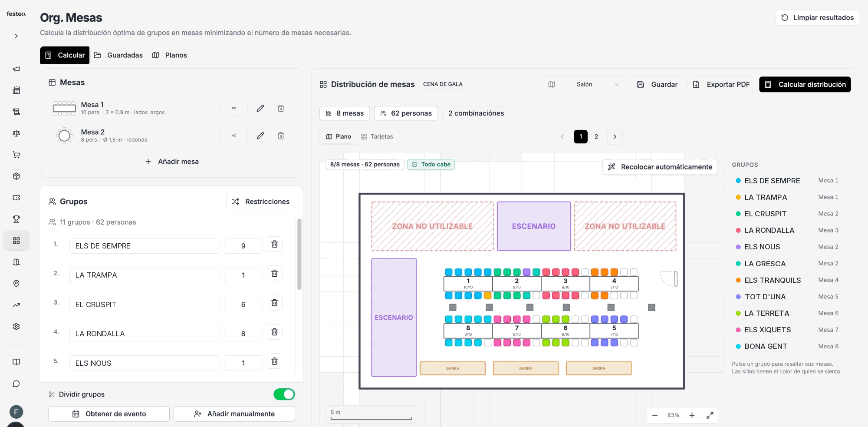Open the Salón plan dropdown
Screen dimensions: 868x427
coord(584,84)
